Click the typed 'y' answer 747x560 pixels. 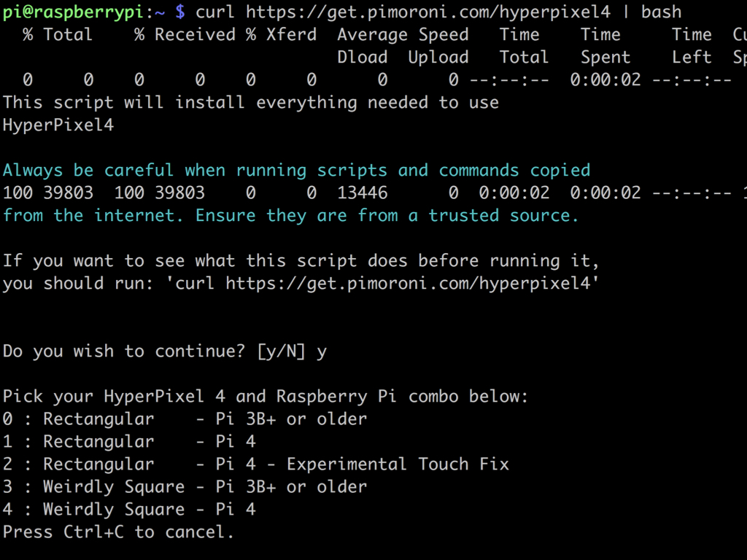tap(322, 353)
